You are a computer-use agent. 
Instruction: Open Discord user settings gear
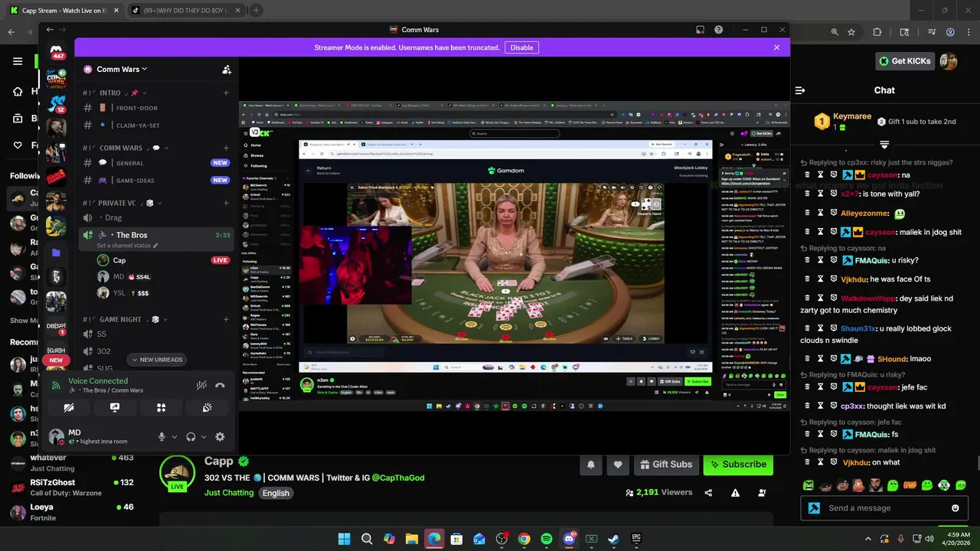coord(220,437)
